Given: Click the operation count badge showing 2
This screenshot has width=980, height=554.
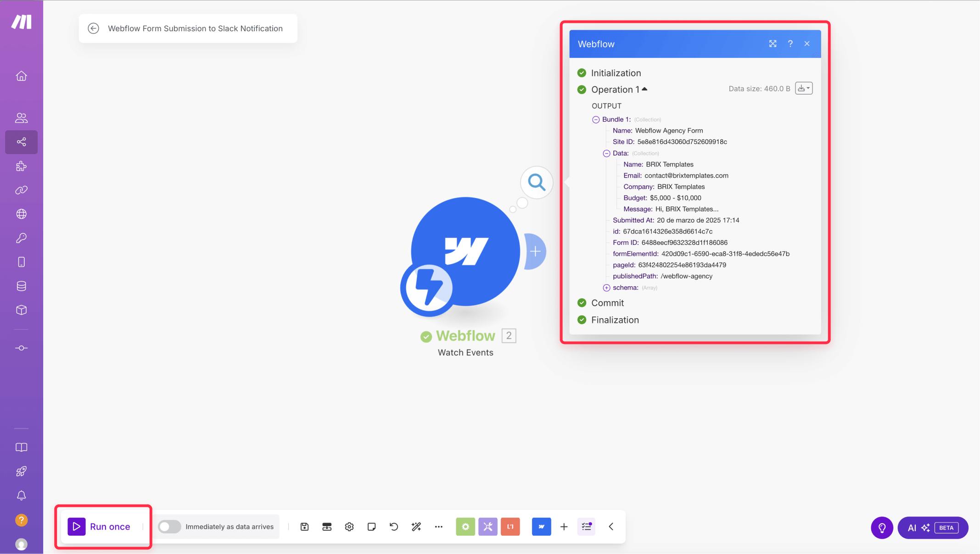Looking at the screenshot, I should pos(509,336).
